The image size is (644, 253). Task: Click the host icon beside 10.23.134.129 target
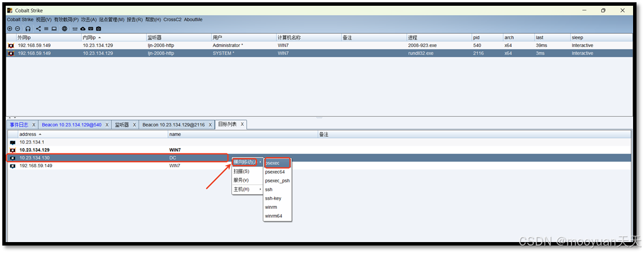13,150
